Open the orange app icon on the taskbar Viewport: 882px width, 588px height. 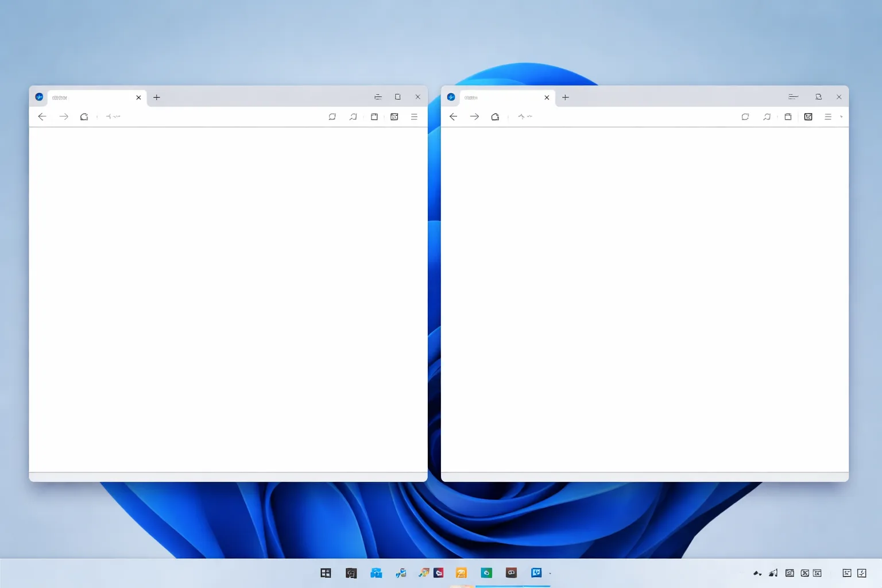pyautogui.click(x=461, y=573)
